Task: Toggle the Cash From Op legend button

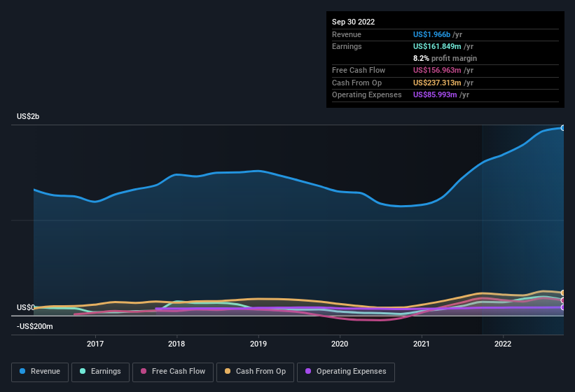Action: (255, 372)
